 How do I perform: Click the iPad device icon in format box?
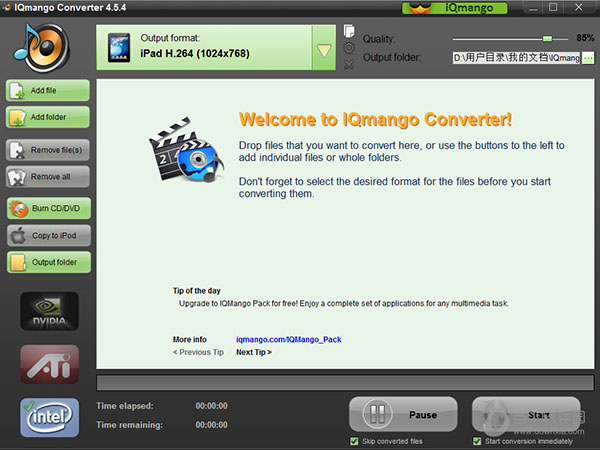[x=119, y=47]
